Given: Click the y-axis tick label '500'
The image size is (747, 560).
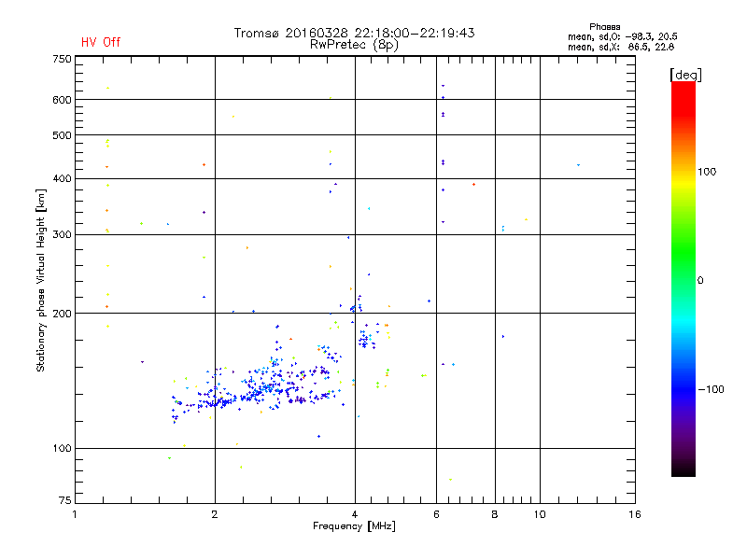Looking at the screenshot, I should (x=62, y=135).
